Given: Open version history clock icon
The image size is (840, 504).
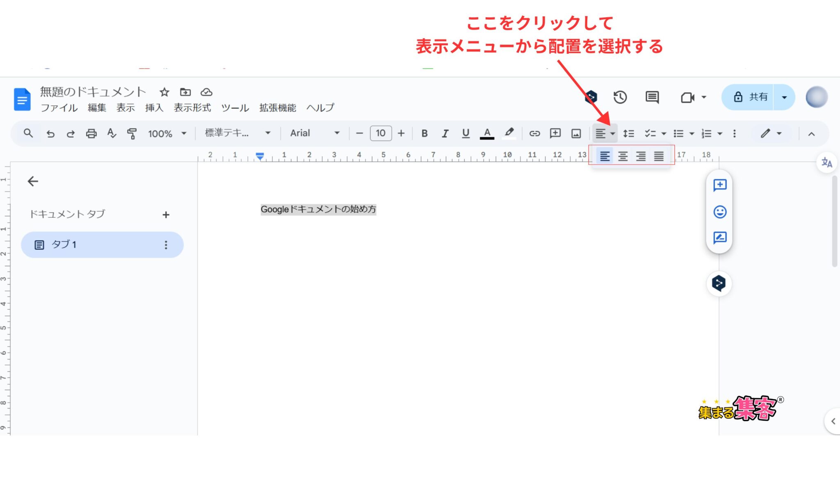Looking at the screenshot, I should click(620, 97).
